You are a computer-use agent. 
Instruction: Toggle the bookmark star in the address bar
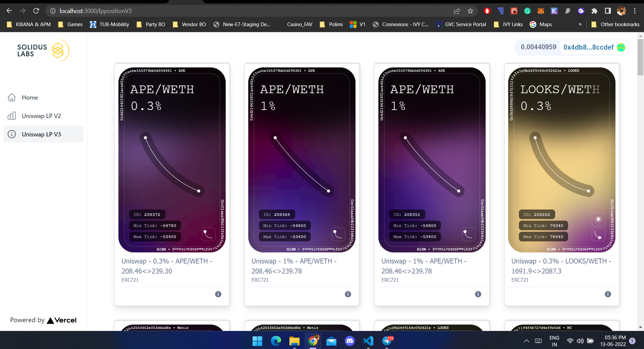[x=470, y=11]
